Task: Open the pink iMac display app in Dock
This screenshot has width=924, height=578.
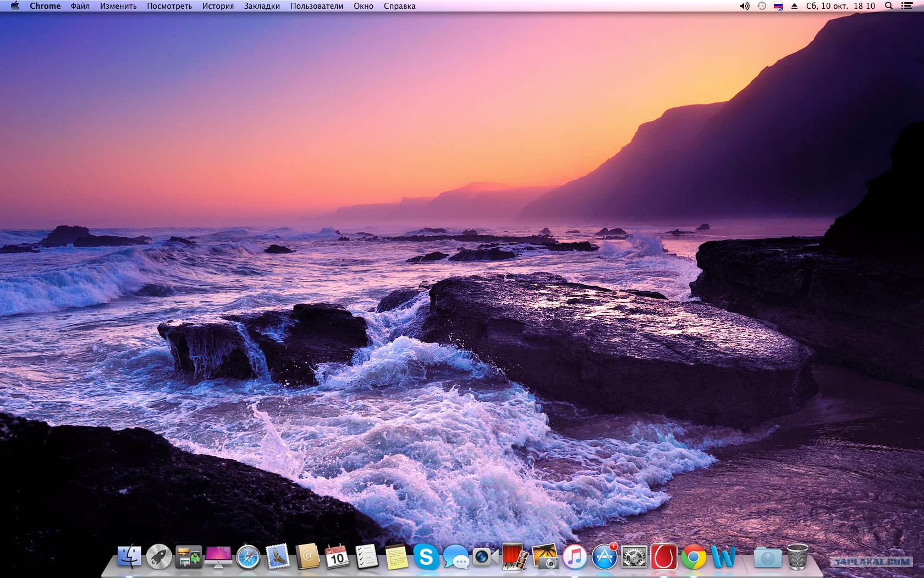Action: (218, 557)
